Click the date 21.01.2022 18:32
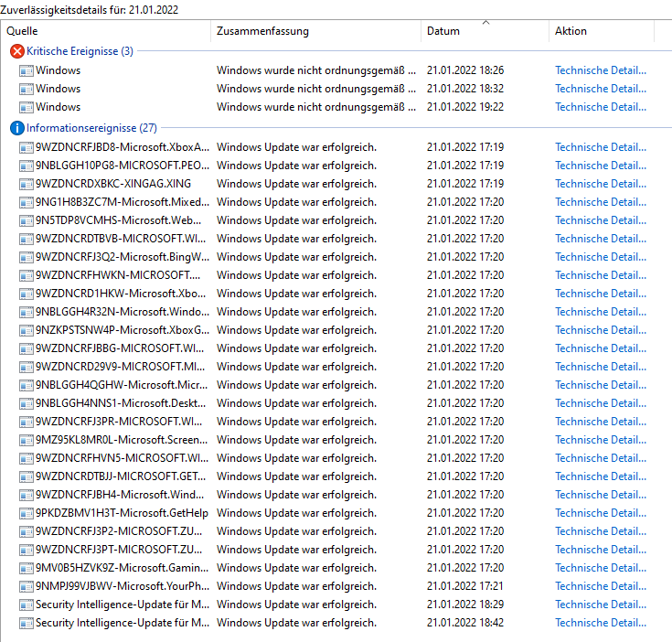This screenshot has width=672, height=642. (x=465, y=89)
